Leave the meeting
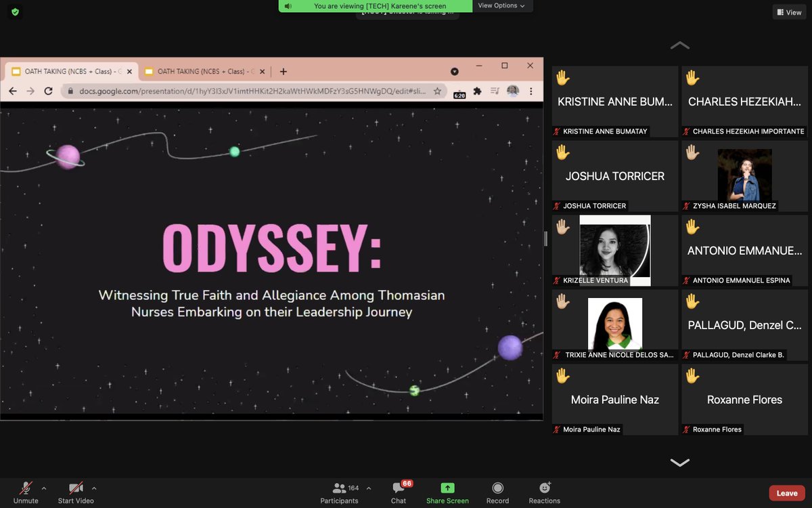This screenshot has width=812, height=508. 787,493
